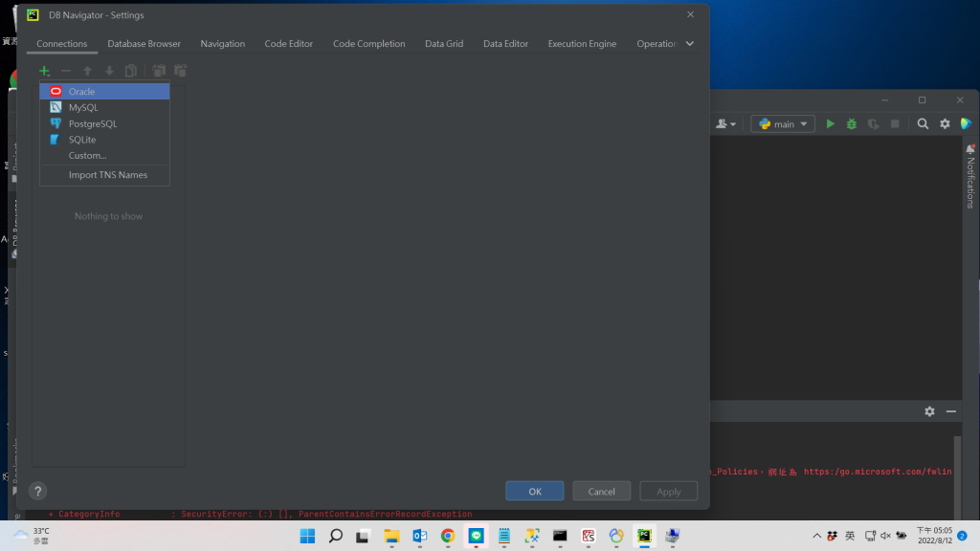
Task: Hide the terminal panel with the minus icon
Action: pos(950,411)
